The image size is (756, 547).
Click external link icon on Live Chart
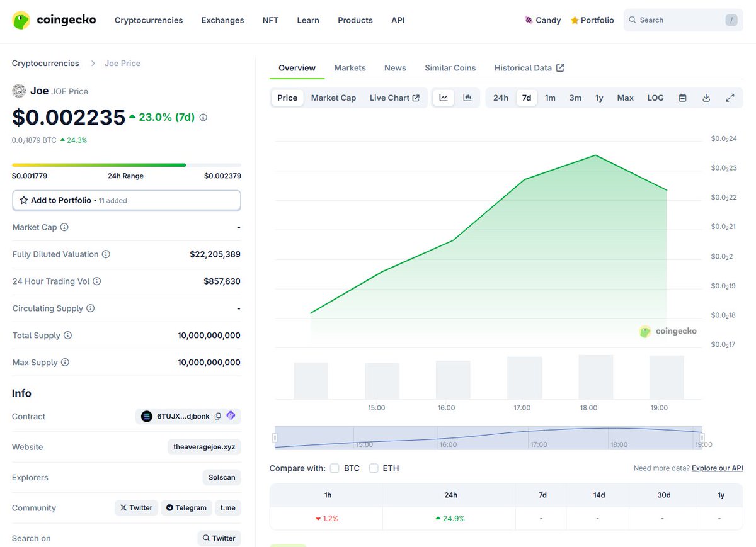(416, 98)
